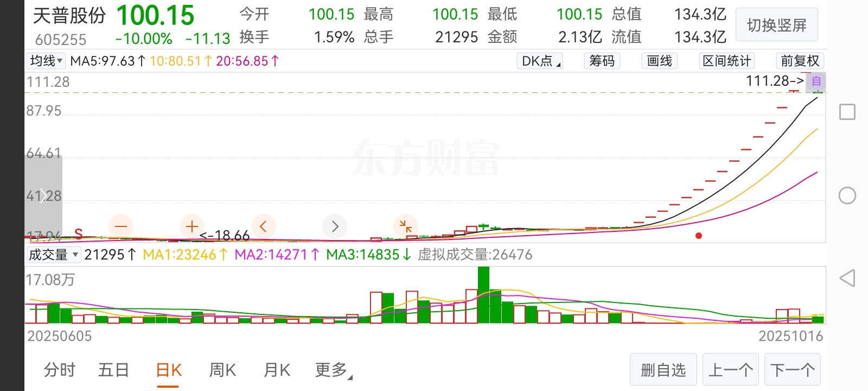This screenshot has height=391, width=868.
Task: Tap the current price 100.15 in large text
Action: tap(155, 16)
